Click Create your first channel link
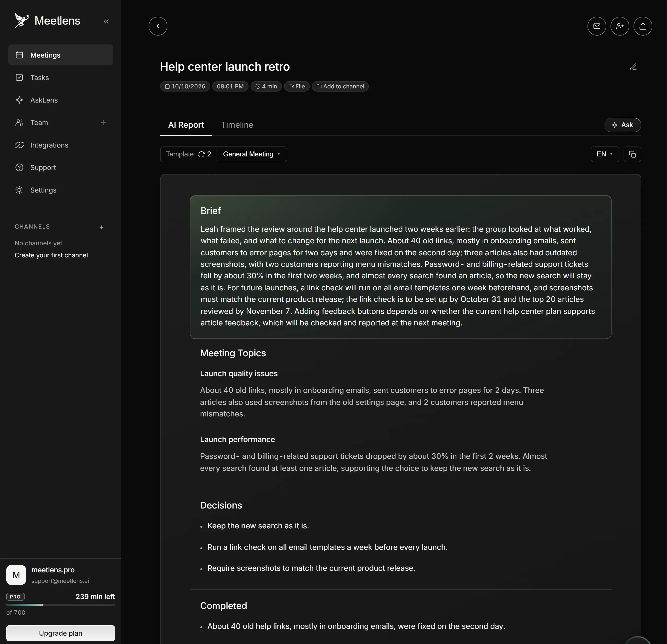Image resolution: width=667 pixels, height=644 pixels. point(51,255)
